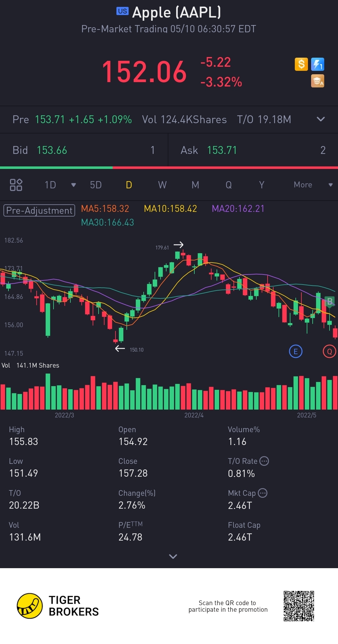Tap the Vol 131.6M value
338x644 pixels.
[x=25, y=537]
